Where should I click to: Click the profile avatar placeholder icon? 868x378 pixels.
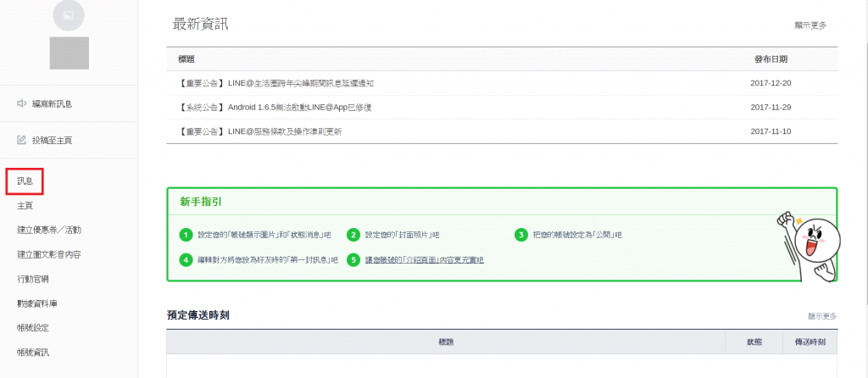click(70, 15)
